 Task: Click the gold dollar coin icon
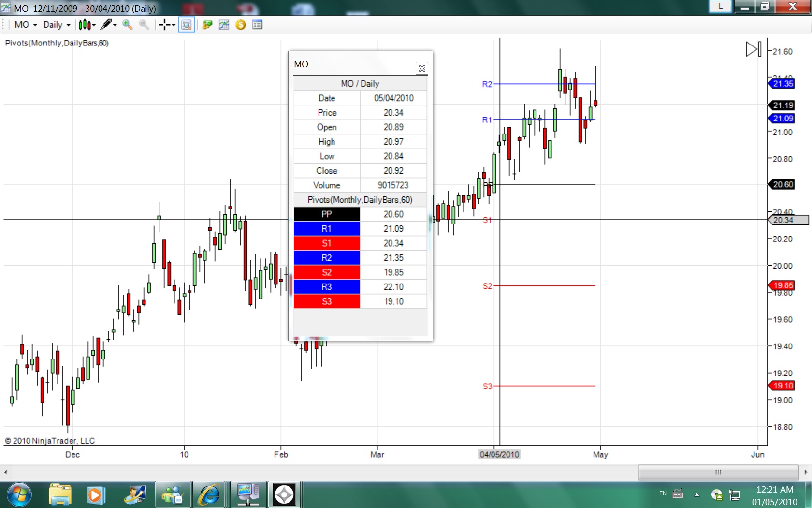[241, 25]
